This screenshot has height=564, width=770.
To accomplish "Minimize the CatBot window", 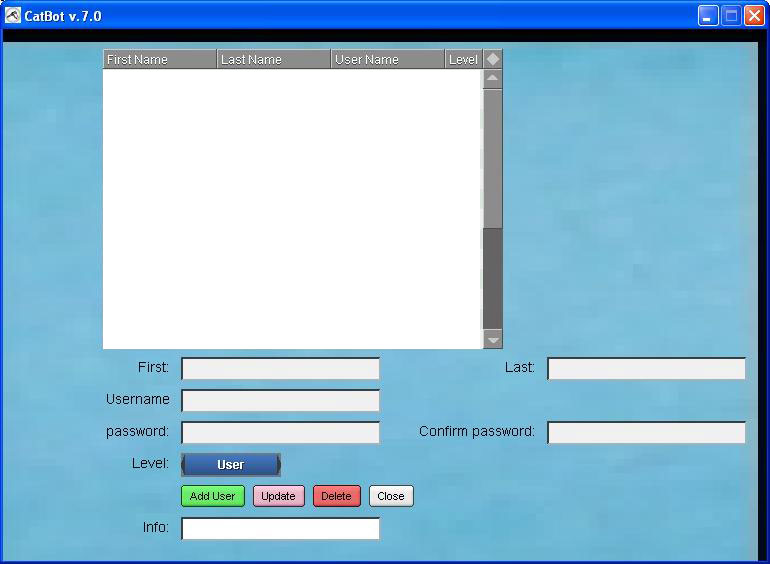I will pos(708,16).
